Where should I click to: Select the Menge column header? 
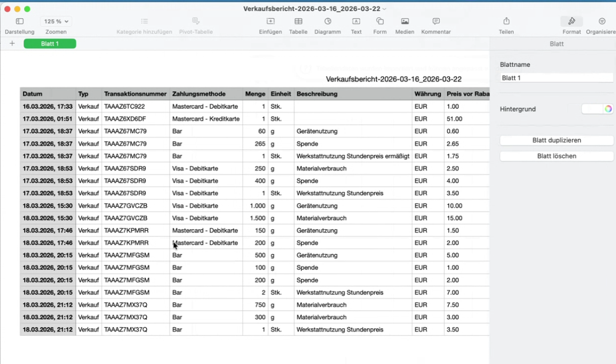(x=255, y=94)
